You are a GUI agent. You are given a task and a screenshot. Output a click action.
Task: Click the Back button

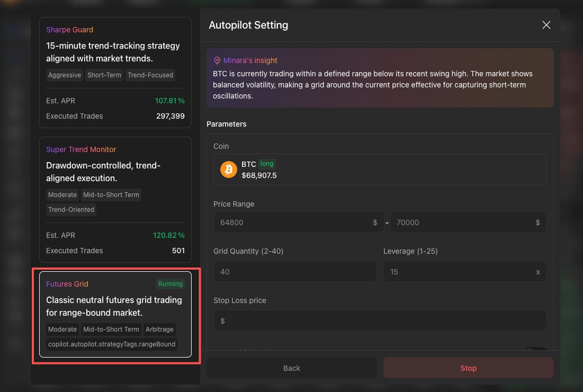[291, 368]
